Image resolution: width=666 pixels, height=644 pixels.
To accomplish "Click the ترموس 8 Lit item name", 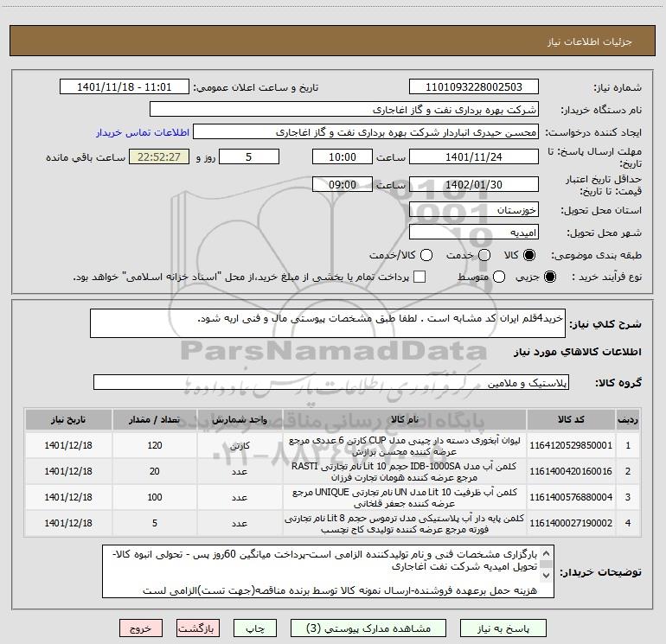I will [405, 524].
